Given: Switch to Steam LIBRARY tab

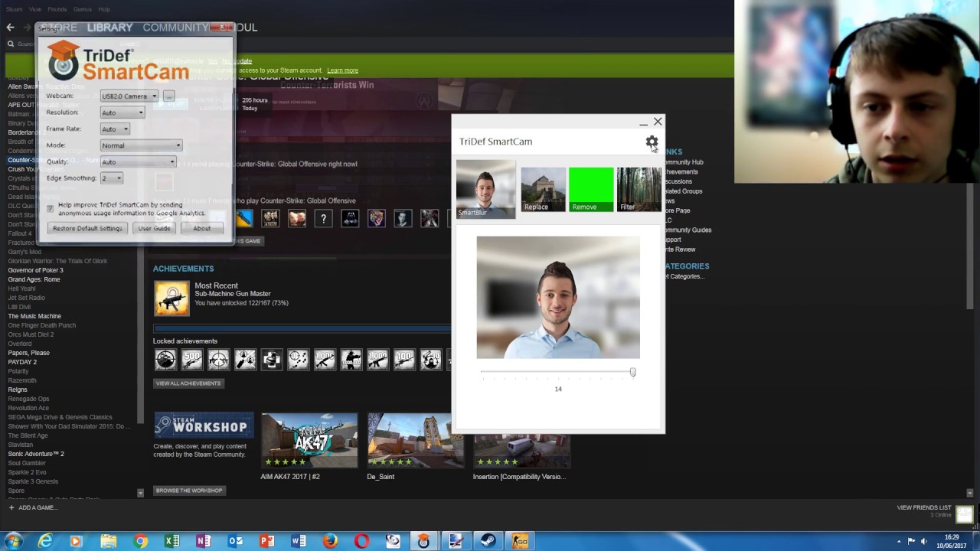Looking at the screenshot, I should (109, 27).
